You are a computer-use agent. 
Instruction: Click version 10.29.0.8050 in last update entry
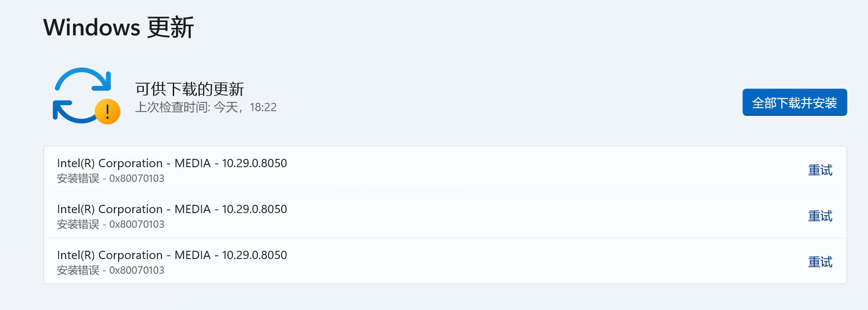pyautogui.click(x=255, y=255)
